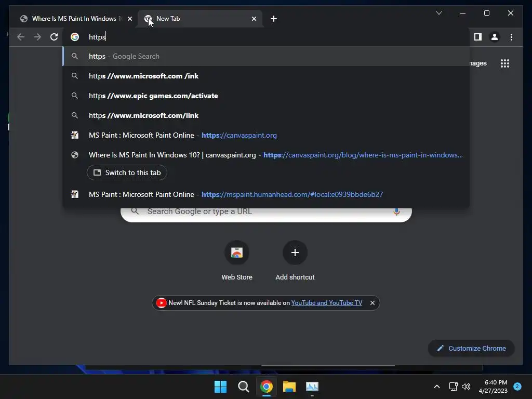Open the three-dot Chrome menu
Screen dimensions: 532x399
pos(511,37)
